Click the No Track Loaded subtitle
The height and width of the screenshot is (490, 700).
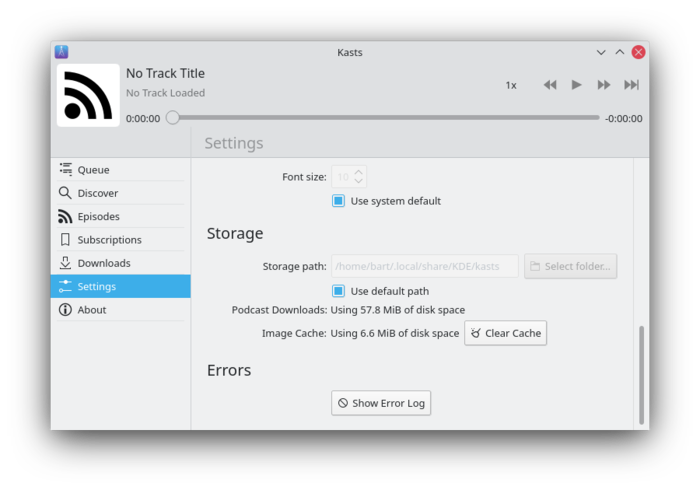coord(165,93)
